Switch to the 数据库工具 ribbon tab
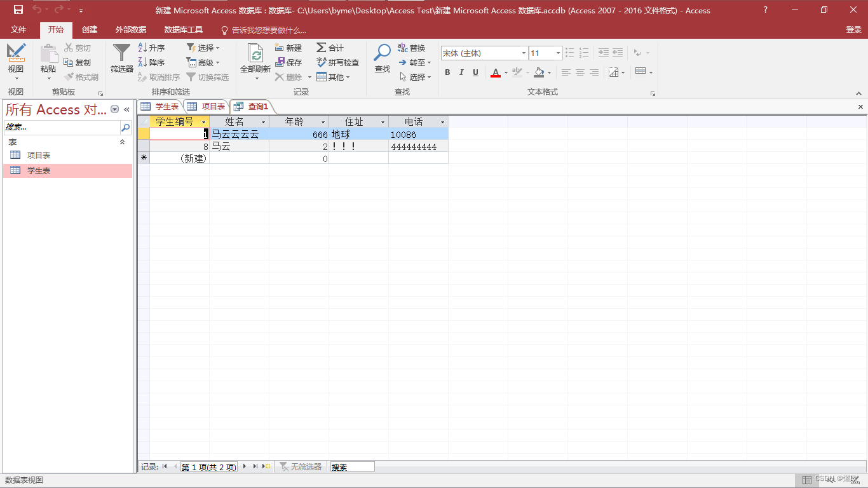Viewport: 868px width, 488px height. [x=184, y=30]
